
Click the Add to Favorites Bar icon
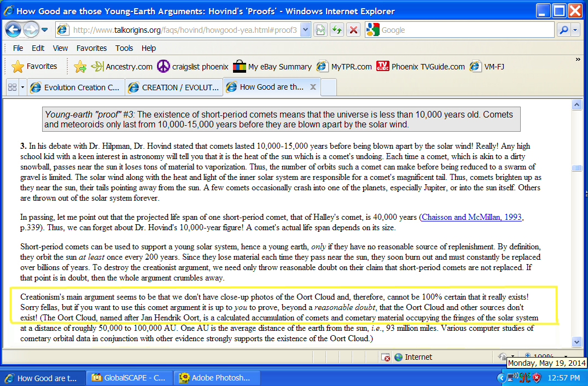[x=80, y=67]
